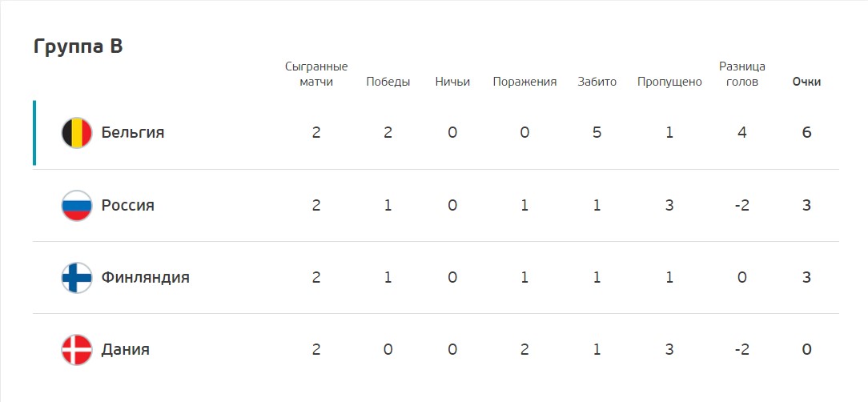
Task: Select the Сыгранные матчи column header
Action: pyautogui.click(x=316, y=74)
